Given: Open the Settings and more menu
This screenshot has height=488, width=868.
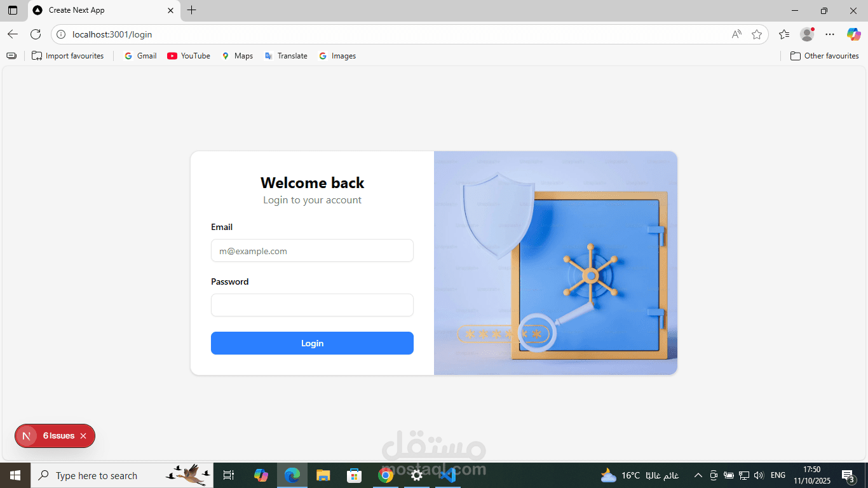Looking at the screenshot, I should [830, 34].
